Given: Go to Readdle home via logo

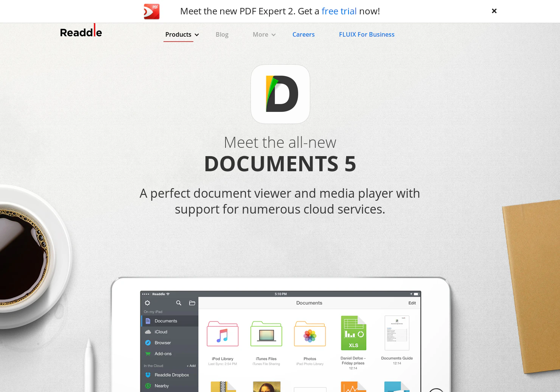Looking at the screenshot, I should click(x=81, y=31).
